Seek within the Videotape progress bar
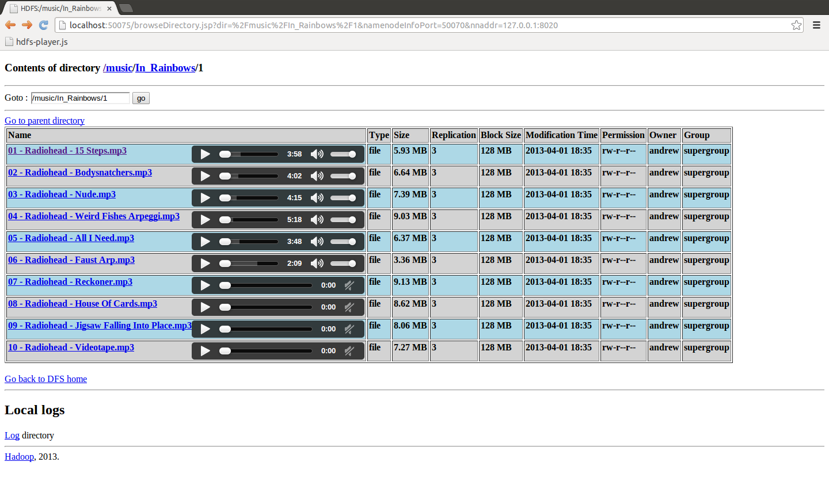This screenshot has width=829, height=504. 266,351
